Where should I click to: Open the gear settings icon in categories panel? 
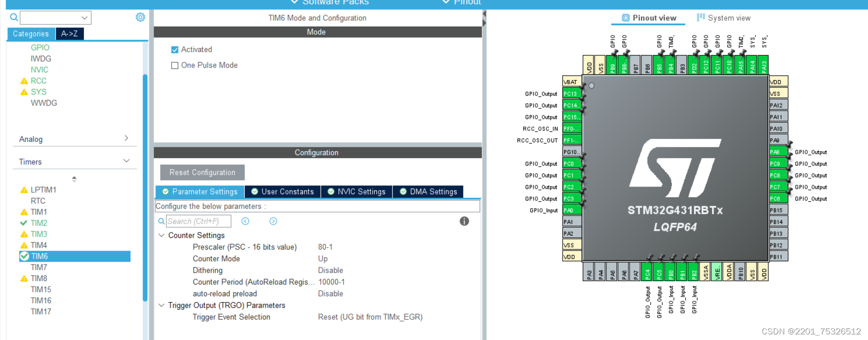[140, 17]
